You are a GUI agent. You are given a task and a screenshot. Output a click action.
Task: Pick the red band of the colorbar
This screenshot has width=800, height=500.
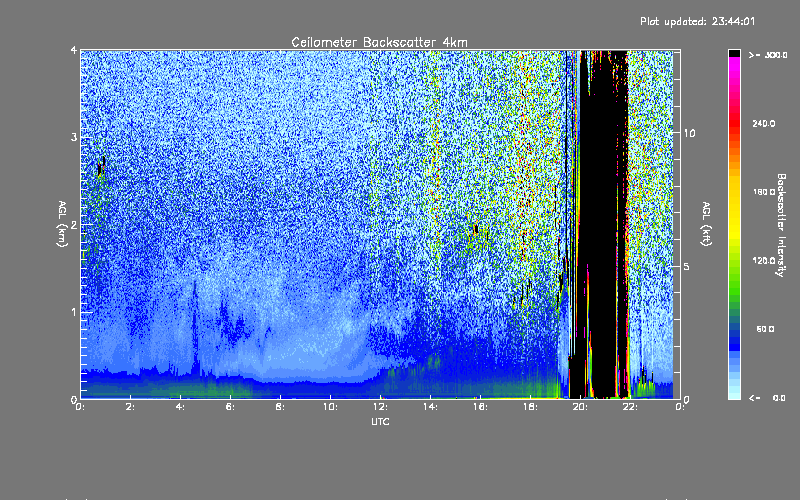(734, 122)
